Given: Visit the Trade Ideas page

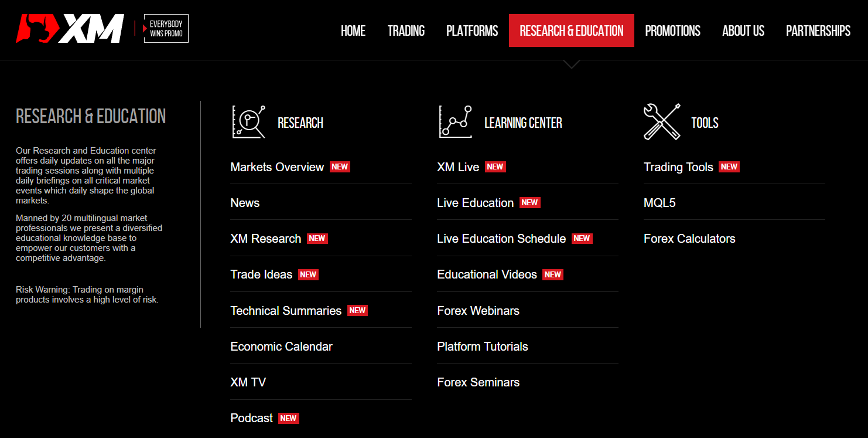Looking at the screenshot, I should point(261,274).
